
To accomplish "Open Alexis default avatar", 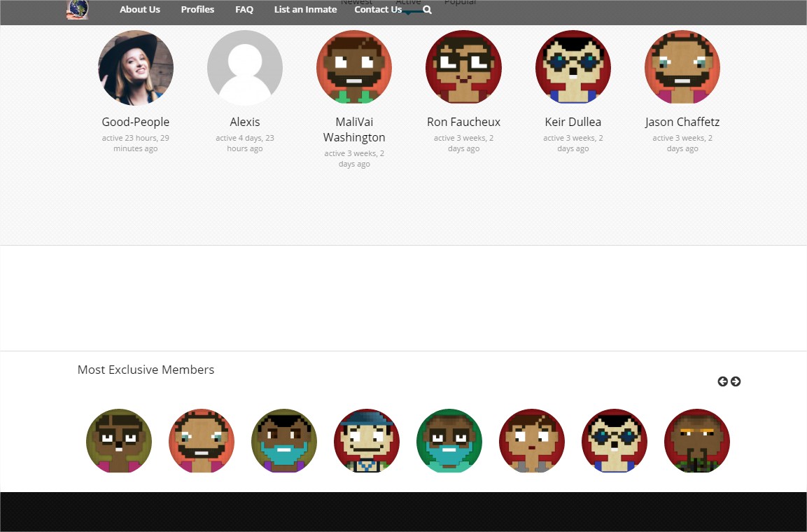I will click(245, 67).
